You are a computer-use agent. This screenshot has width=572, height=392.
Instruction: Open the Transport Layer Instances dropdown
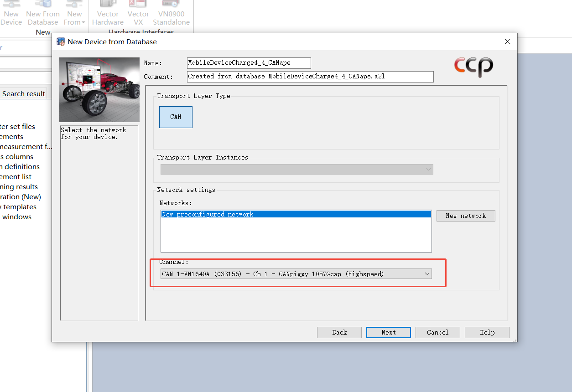coord(428,169)
